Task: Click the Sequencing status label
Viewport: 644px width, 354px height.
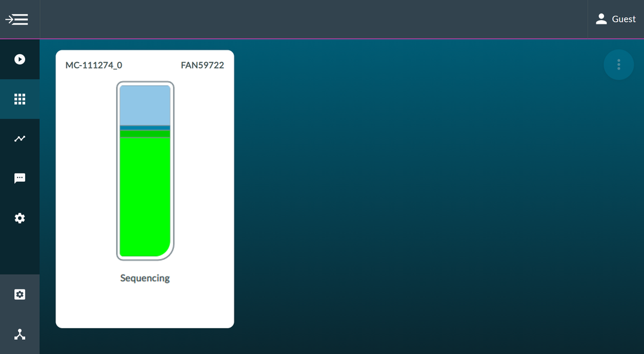Action: 145,279
